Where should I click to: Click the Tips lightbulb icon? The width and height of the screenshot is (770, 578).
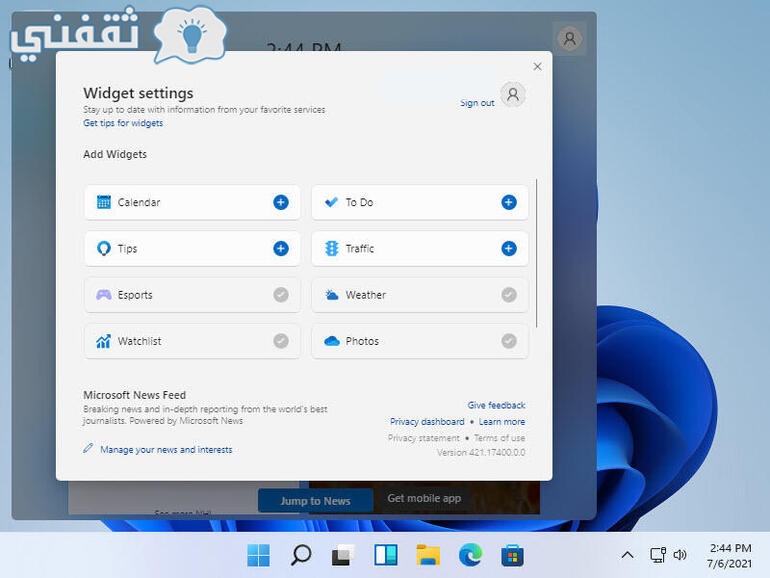point(104,248)
